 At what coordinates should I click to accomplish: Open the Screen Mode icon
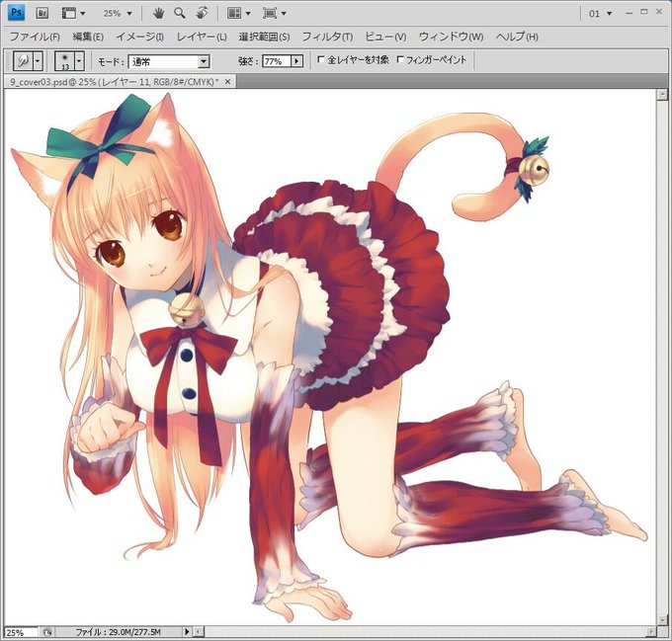coord(270,13)
